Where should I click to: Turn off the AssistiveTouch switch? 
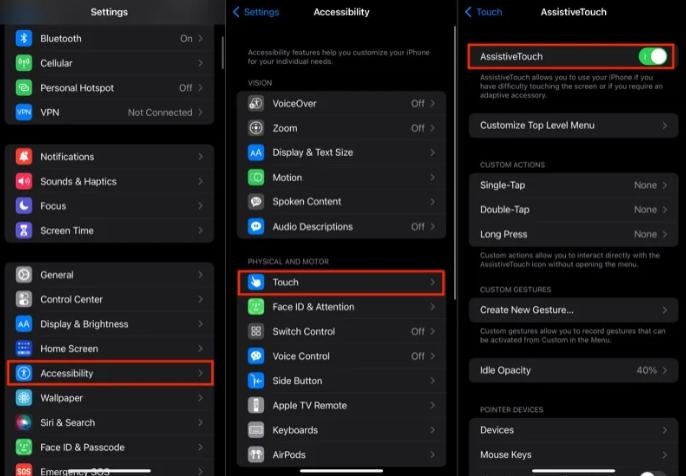click(653, 56)
